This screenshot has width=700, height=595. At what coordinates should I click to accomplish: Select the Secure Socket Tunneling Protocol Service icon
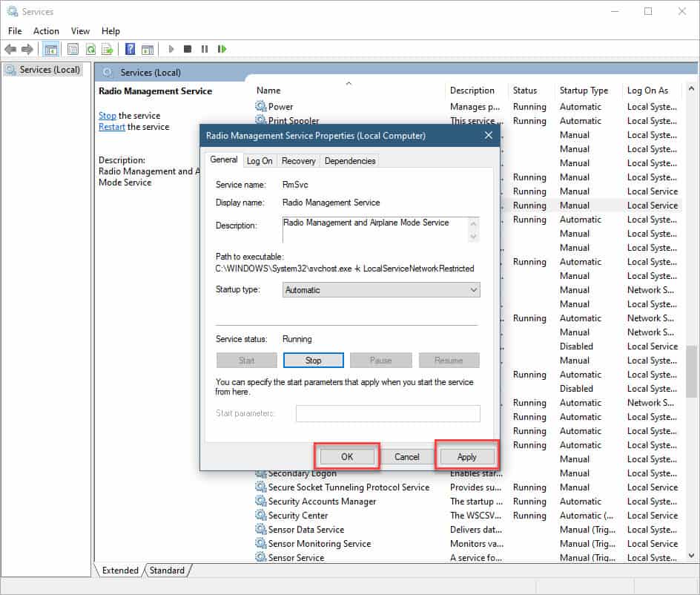coord(261,487)
